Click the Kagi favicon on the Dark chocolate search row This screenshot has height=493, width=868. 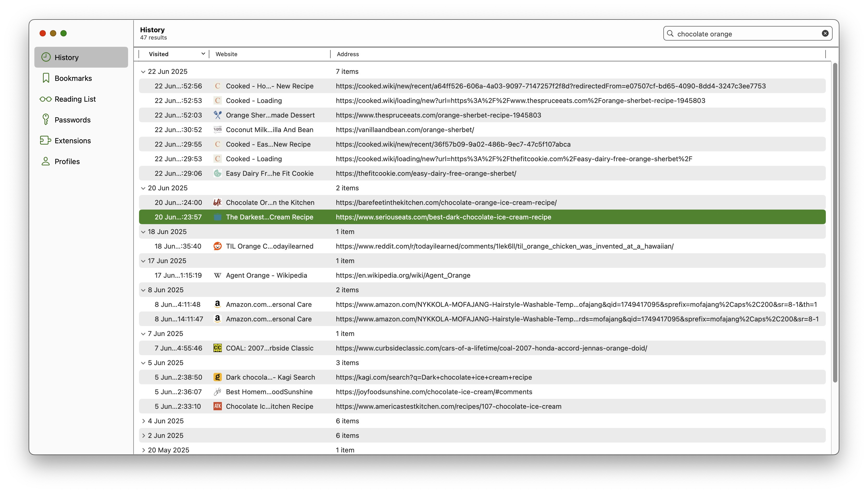[218, 377]
